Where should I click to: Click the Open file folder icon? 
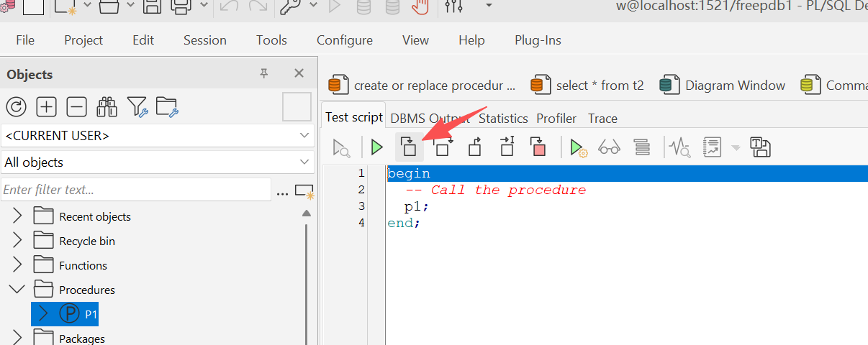click(x=109, y=7)
